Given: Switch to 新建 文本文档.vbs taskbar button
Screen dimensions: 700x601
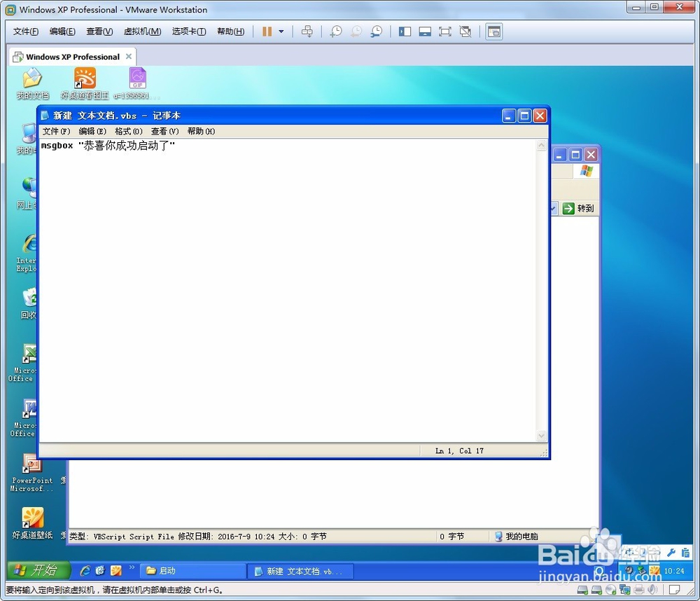Looking at the screenshot, I should [x=300, y=571].
